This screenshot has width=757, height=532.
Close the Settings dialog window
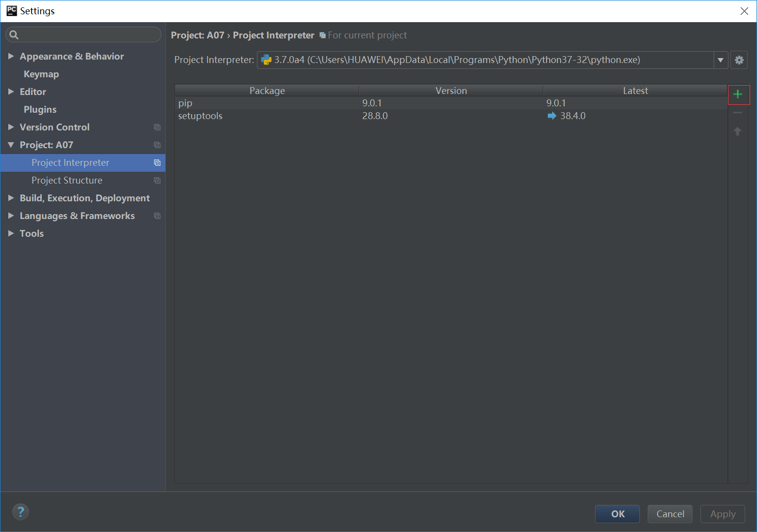click(x=744, y=11)
